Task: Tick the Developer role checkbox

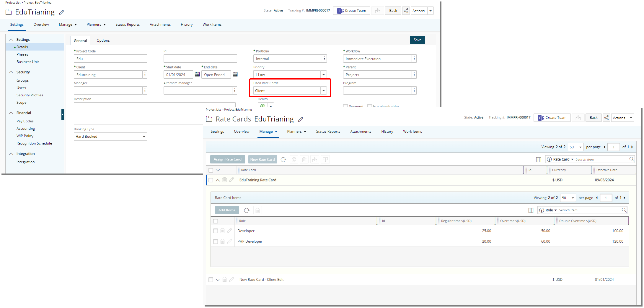Action: [x=216, y=231]
